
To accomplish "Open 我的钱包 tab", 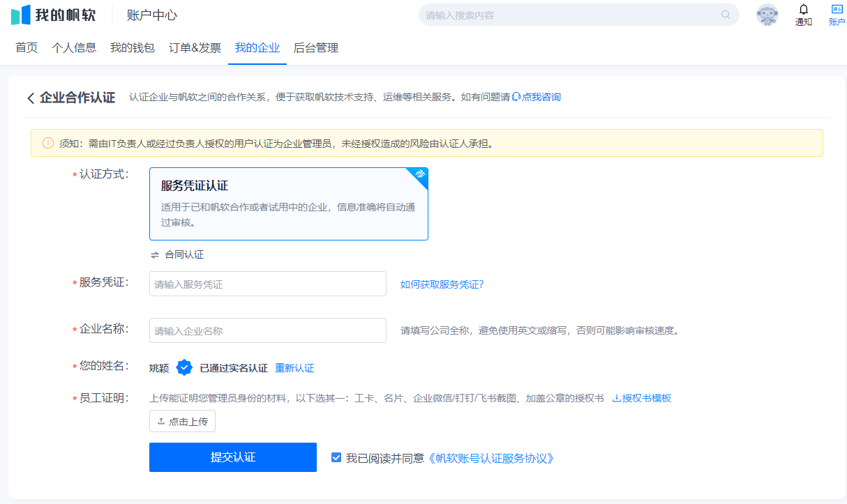I will 133,47.
